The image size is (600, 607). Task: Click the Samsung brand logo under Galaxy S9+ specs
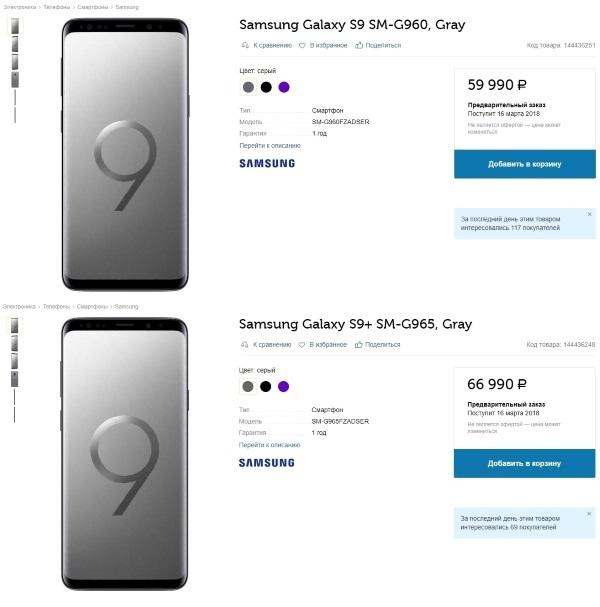(x=267, y=463)
